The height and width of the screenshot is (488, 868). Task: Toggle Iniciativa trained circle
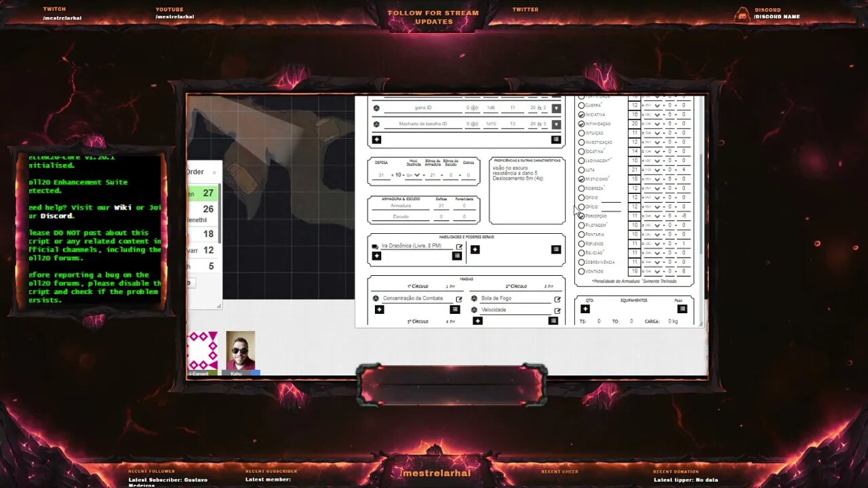click(x=581, y=115)
